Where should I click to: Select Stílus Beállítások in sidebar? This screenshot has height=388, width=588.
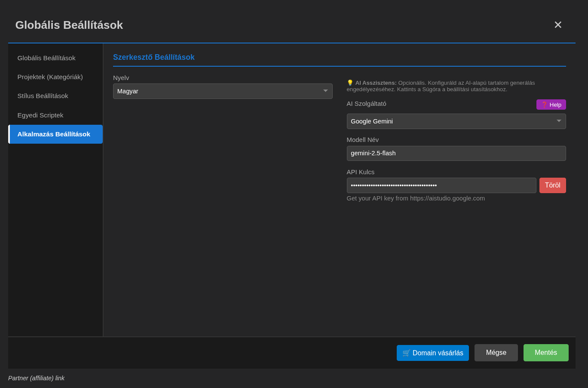pos(43,96)
